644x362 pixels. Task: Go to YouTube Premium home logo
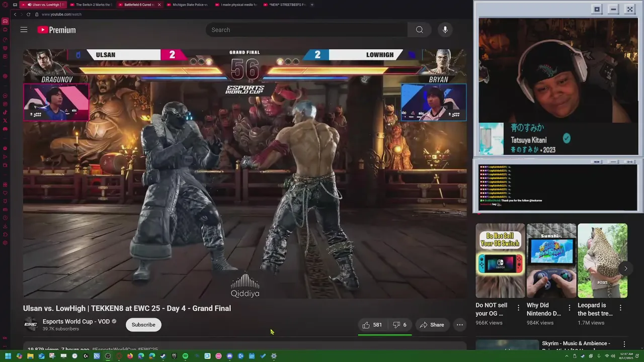(x=56, y=30)
